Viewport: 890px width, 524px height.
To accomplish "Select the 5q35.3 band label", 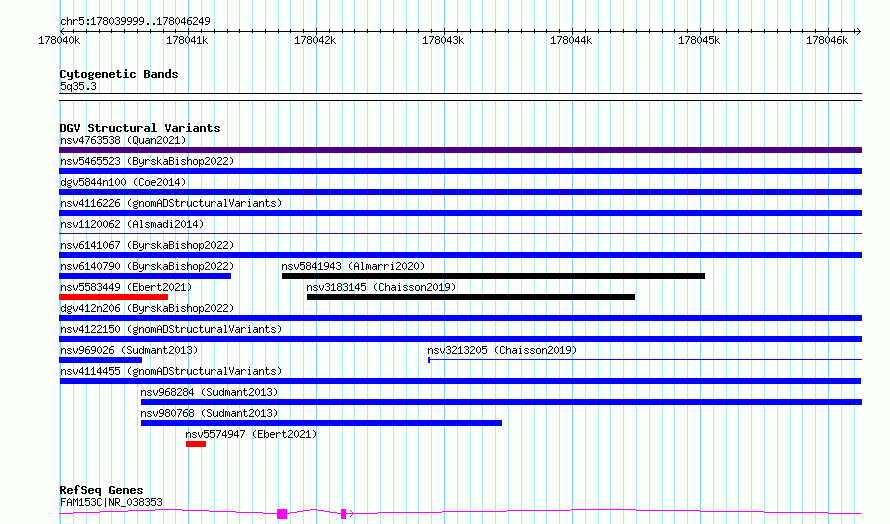I will [x=78, y=87].
